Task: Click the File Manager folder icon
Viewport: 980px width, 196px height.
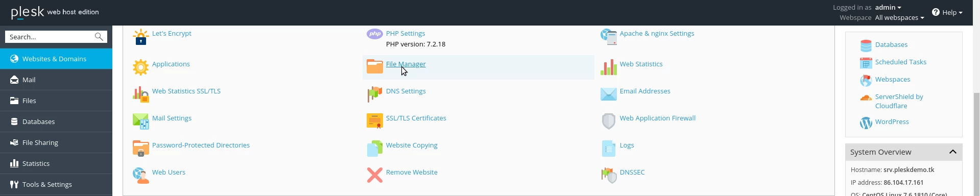Action: click(x=374, y=66)
